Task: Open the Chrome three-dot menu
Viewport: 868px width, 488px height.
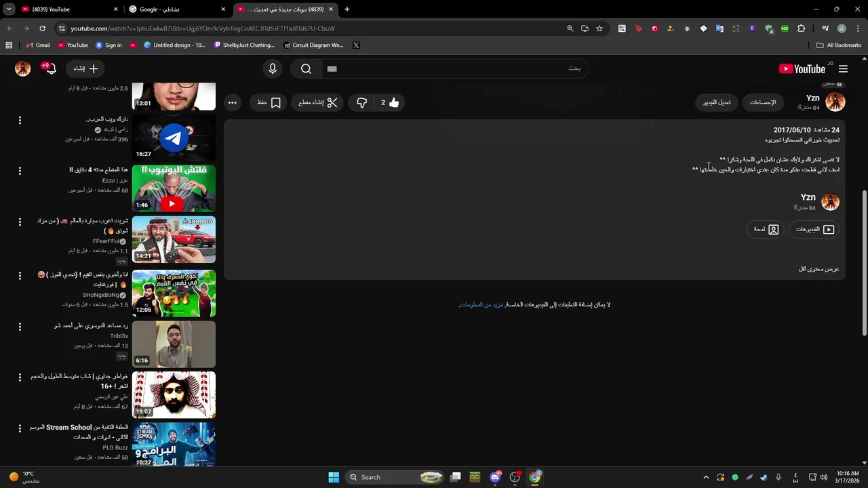Action: 857,28
